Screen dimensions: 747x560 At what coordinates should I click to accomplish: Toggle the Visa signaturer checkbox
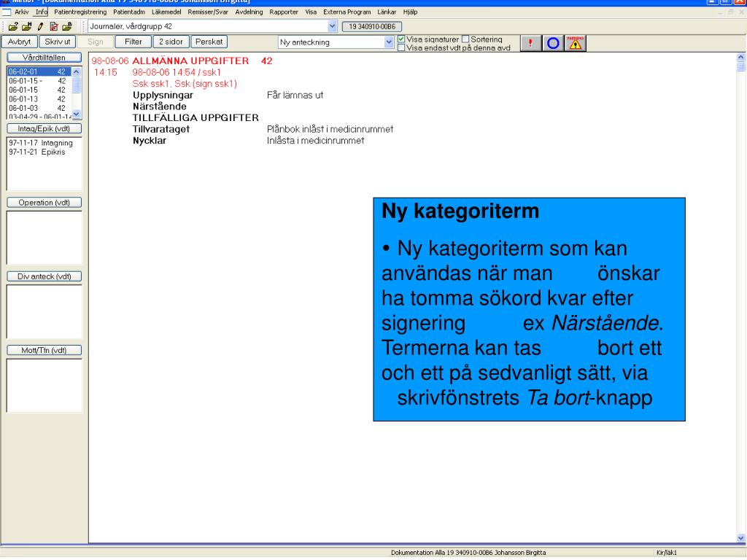tap(401, 39)
